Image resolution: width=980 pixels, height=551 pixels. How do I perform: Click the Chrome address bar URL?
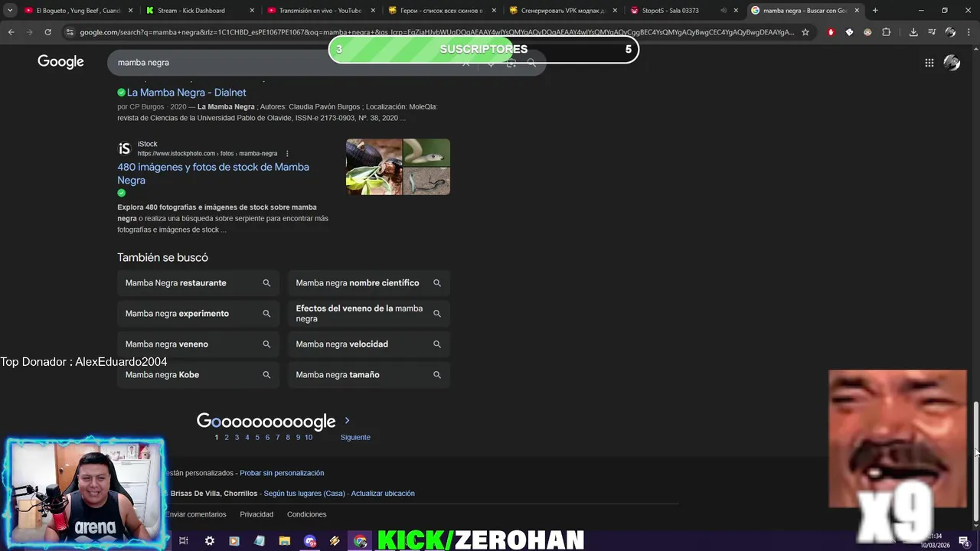click(436, 32)
